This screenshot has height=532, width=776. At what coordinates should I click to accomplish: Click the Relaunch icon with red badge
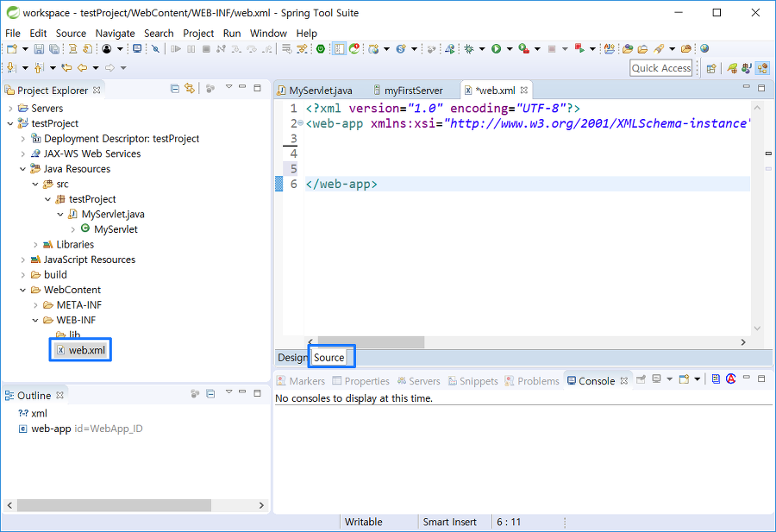(x=354, y=48)
